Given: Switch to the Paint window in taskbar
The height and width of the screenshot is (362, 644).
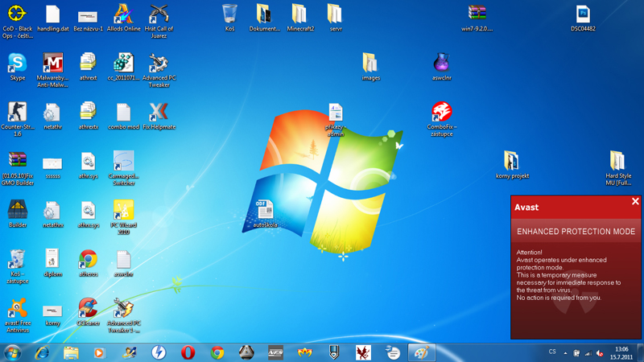Looking at the screenshot, I should click(421, 352).
